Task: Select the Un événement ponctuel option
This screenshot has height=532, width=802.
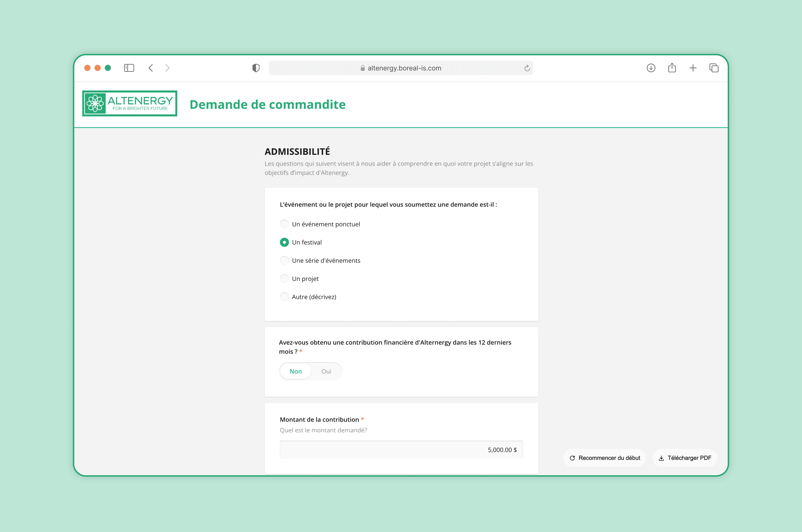Action: (284, 224)
